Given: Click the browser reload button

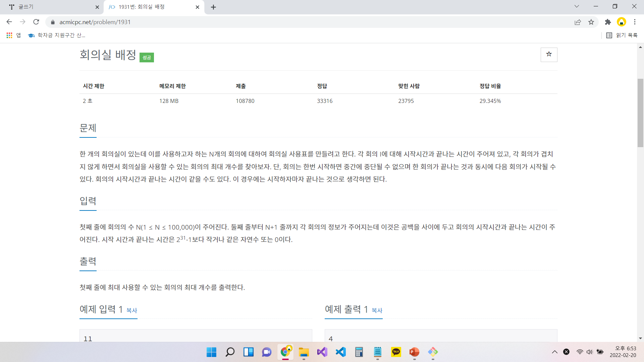Looking at the screenshot, I should tap(36, 22).
